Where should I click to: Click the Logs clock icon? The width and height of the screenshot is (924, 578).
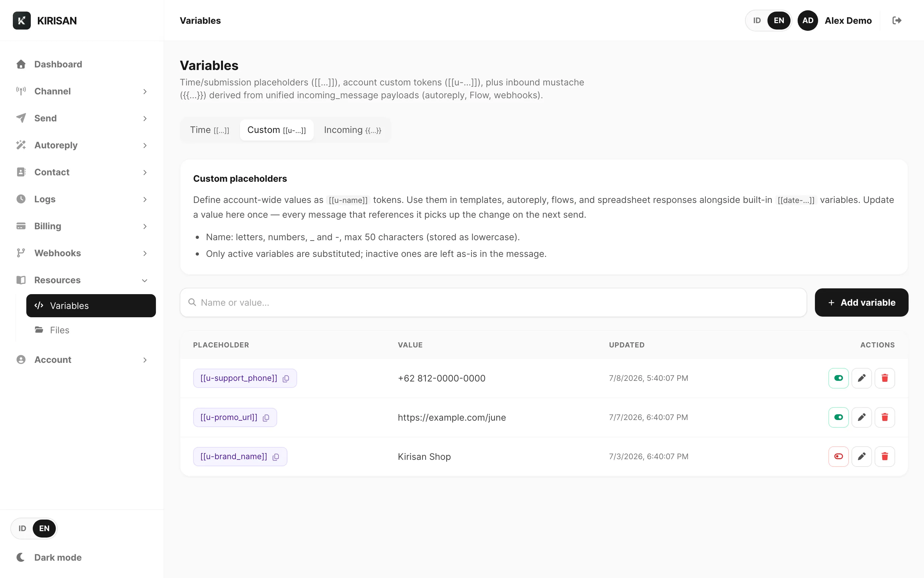(x=21, y=199)
